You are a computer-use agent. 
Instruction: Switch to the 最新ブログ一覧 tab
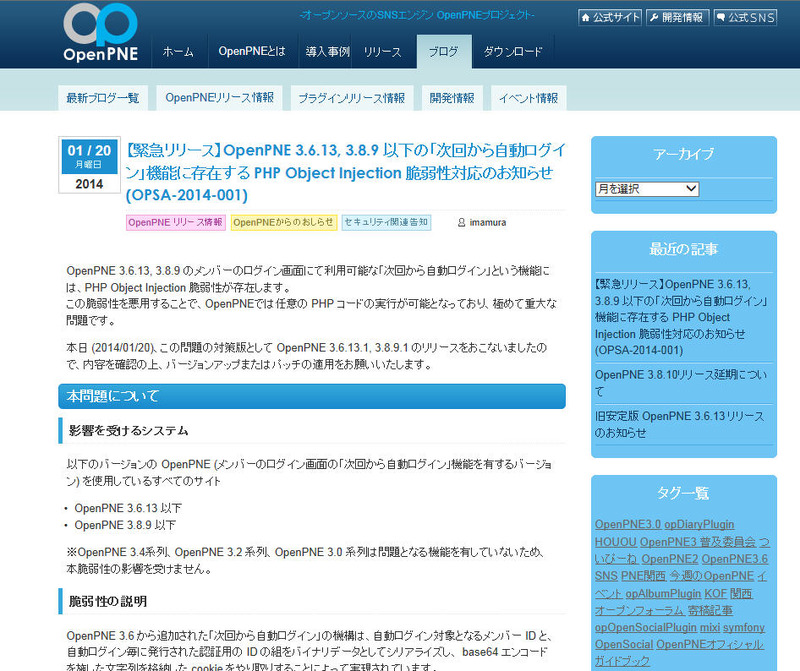(x=103, y=98)
